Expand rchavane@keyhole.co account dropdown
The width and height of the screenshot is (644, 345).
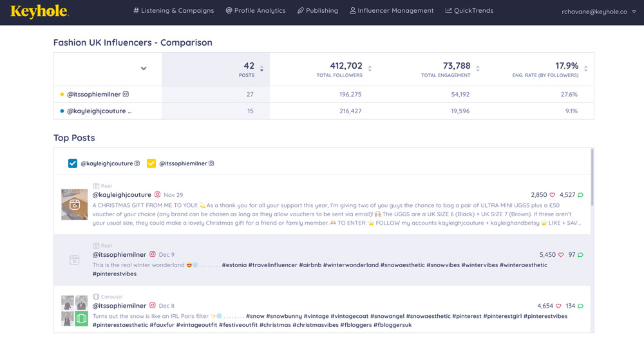(x=599, y=12)
